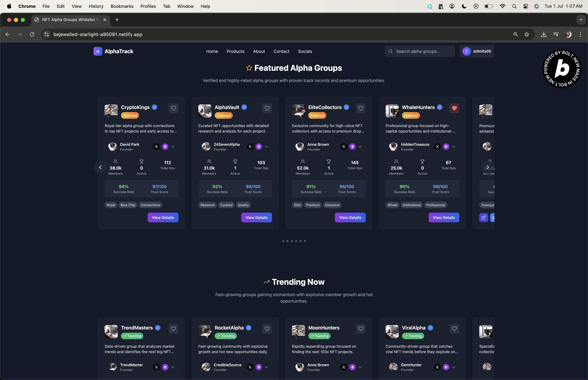Expand CredibleSource founder dropdown arrow
588x380 pixels.
[266, 367]
